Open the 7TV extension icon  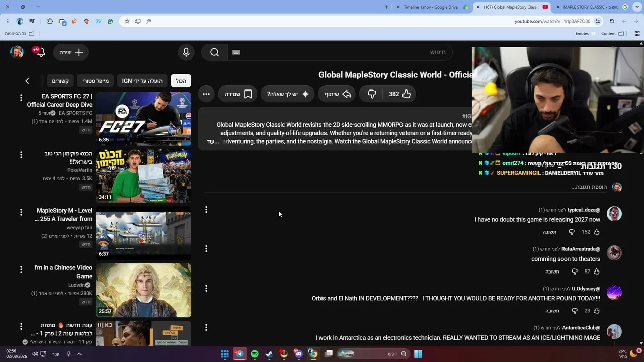[98, 21]
